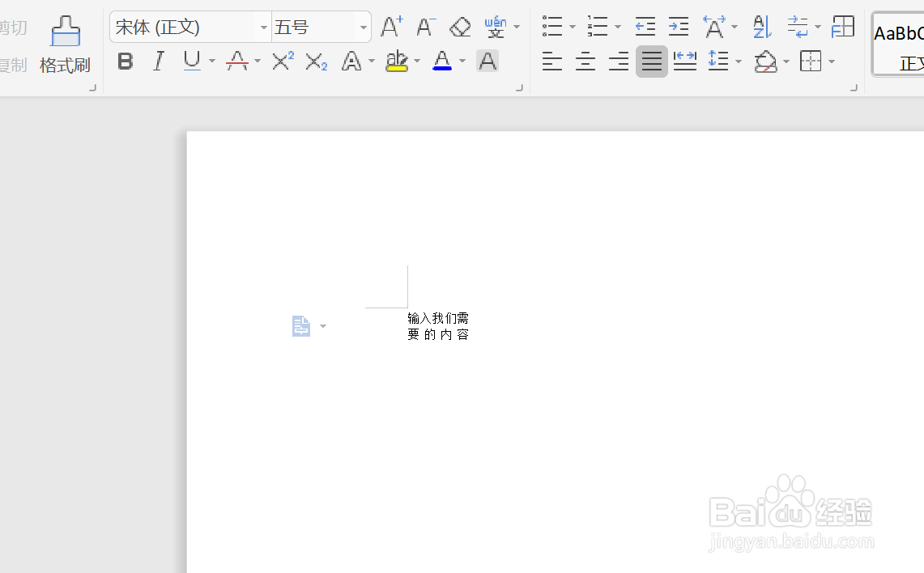The width and height of the screenshot is (924, 573).
Task: Open line spacing dropdown arrow
Action: pos(739,62)
